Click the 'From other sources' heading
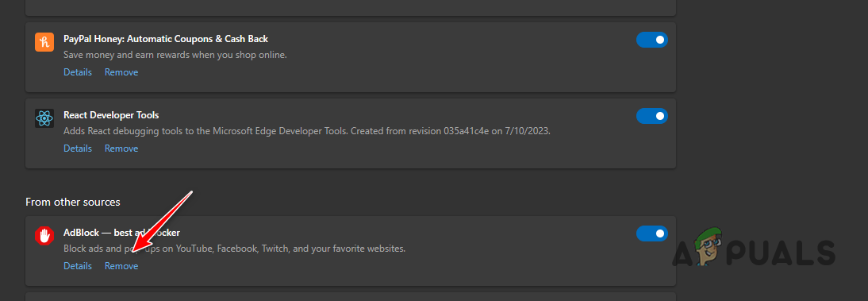This screenshot has width=868, height=301. pos(72,203)
